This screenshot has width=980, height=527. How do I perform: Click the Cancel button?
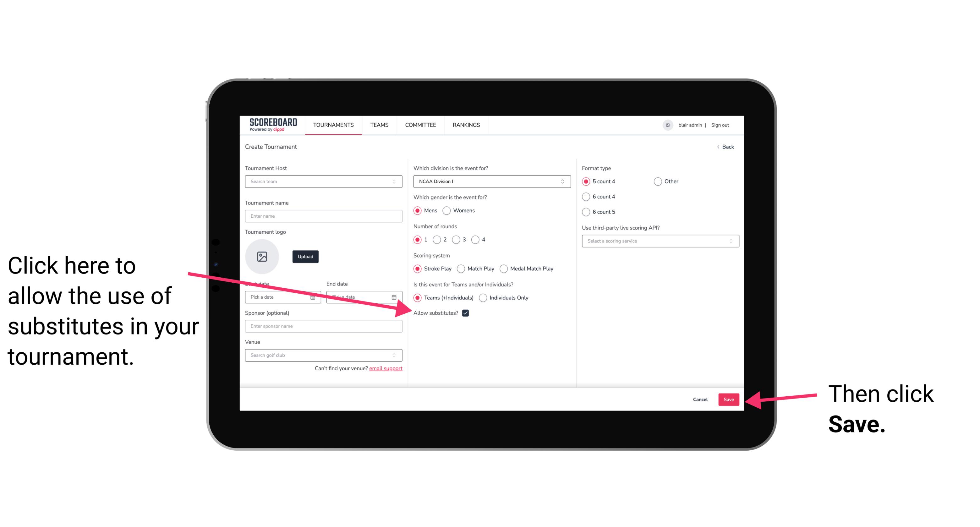pos(700,399)
